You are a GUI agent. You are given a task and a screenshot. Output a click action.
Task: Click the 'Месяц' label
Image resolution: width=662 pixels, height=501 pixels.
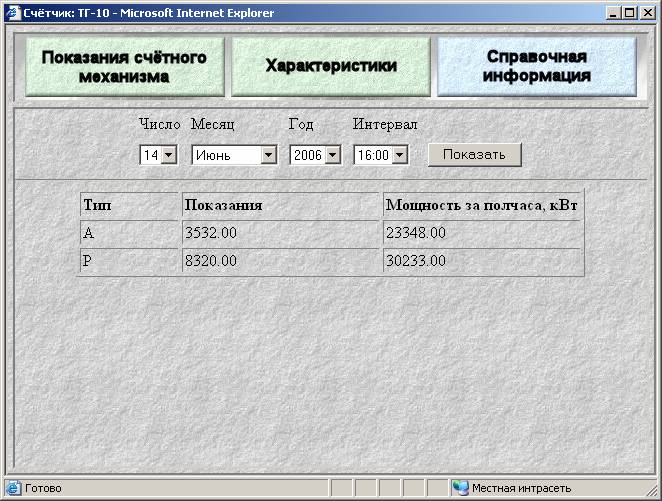pyautogui.click(x=212, y=124)
